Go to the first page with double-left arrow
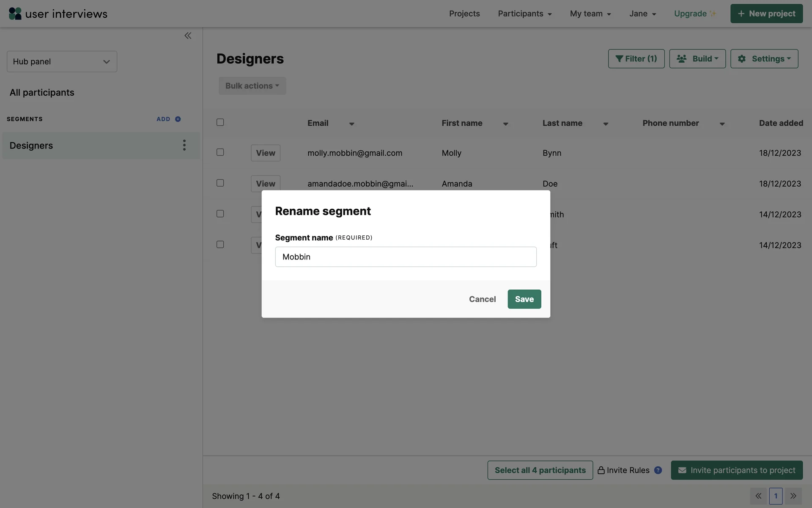The height and width of the screenshot is (508, 812). click(x=758, y=496)
